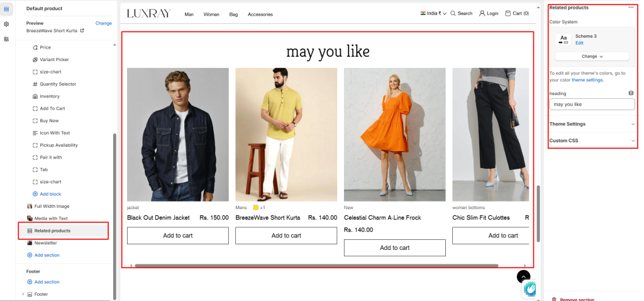This screenshot has height=301, width=644.
Task: Open the Change color scheme dropdown
Action: pyautogui.click(x=592, y=56)
